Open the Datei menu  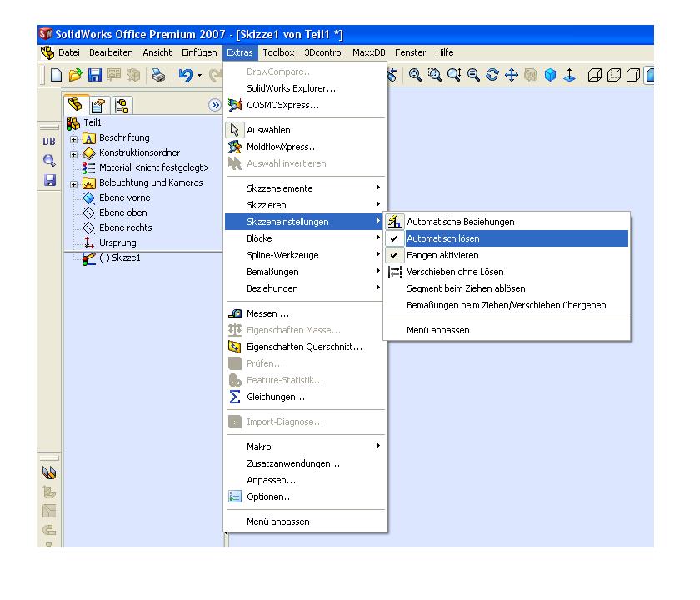pos(68,52)
